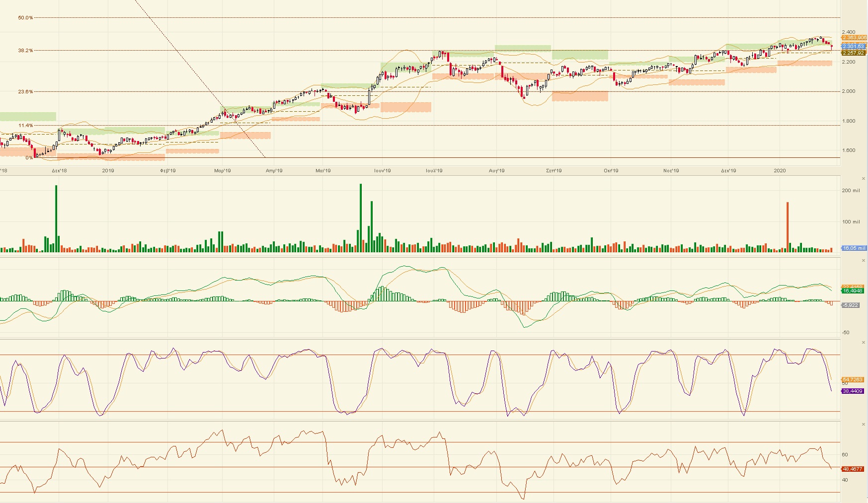Select the orange 54,7263 stochastic label

point(853,379)
